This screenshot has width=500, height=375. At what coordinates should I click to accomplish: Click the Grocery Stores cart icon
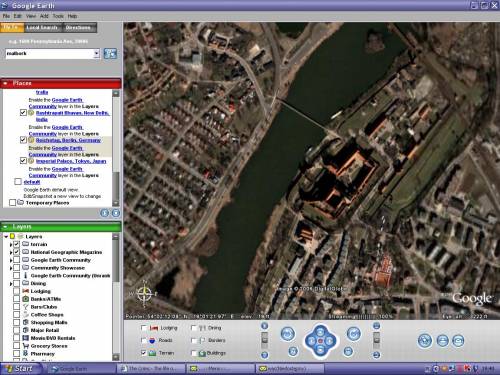[x=26, y=346]
